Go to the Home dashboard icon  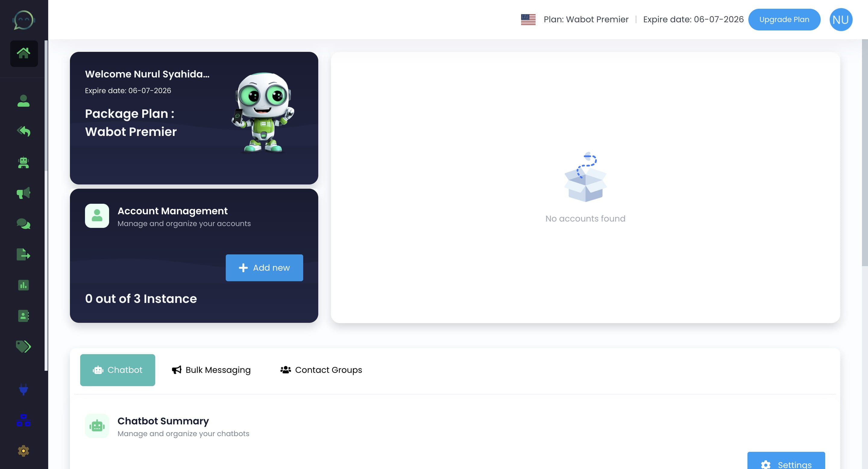(24, 53)
